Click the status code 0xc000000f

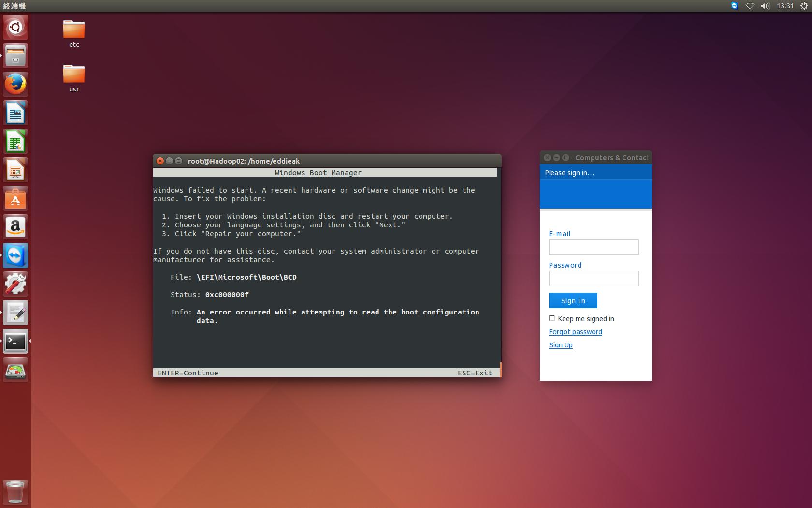tap(227, 295)
